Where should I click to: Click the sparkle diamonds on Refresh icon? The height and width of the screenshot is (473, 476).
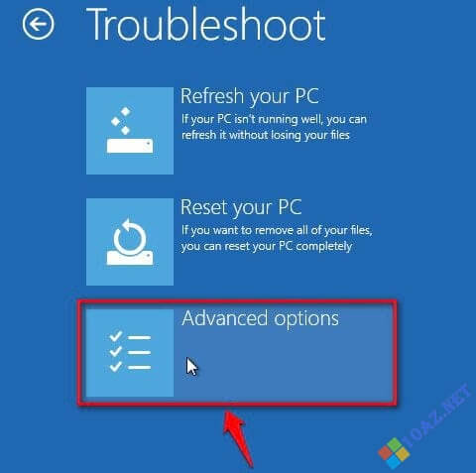[121, 121]
